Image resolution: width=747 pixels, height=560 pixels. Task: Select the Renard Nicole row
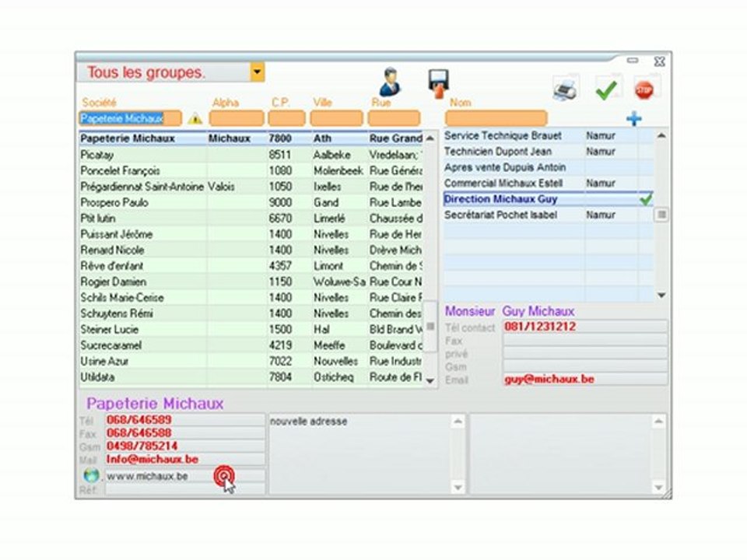[251, 250]
